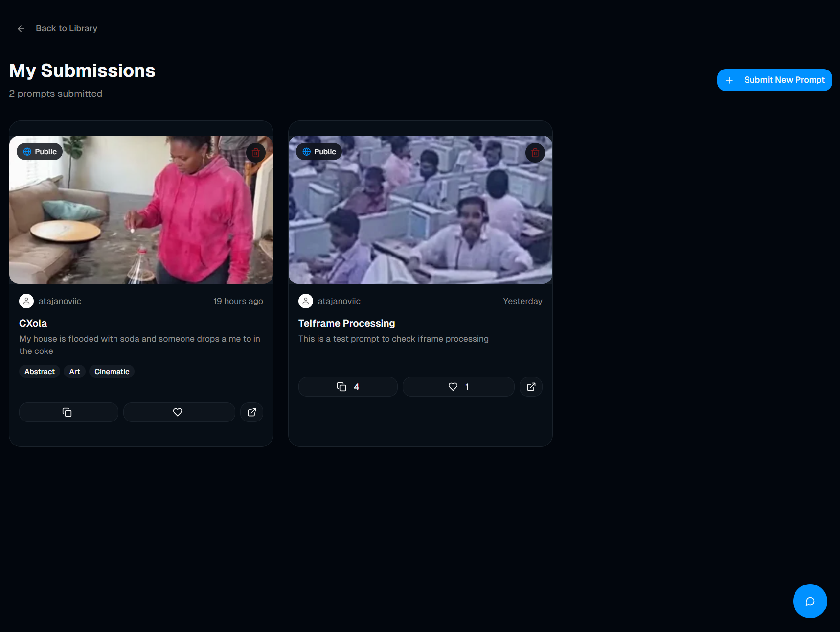Screen dimensions: 840x632
Task: Click the Back to Library arrow icon
Action: pos(21,29)
